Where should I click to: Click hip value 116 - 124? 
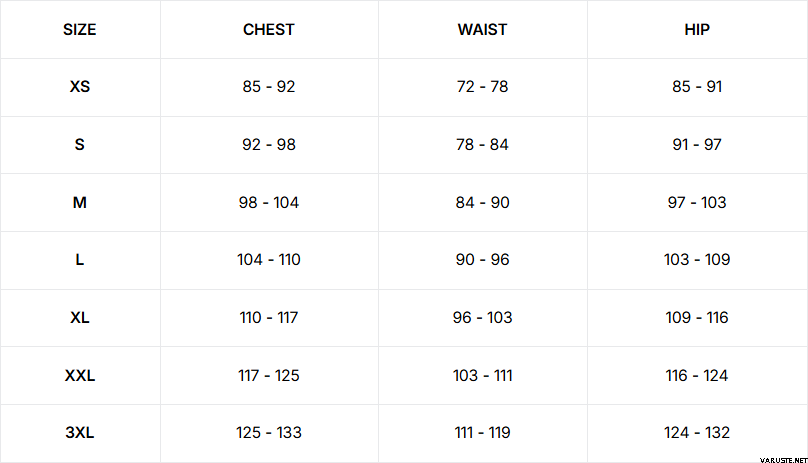pyautogui.click(x=697, y=376)
